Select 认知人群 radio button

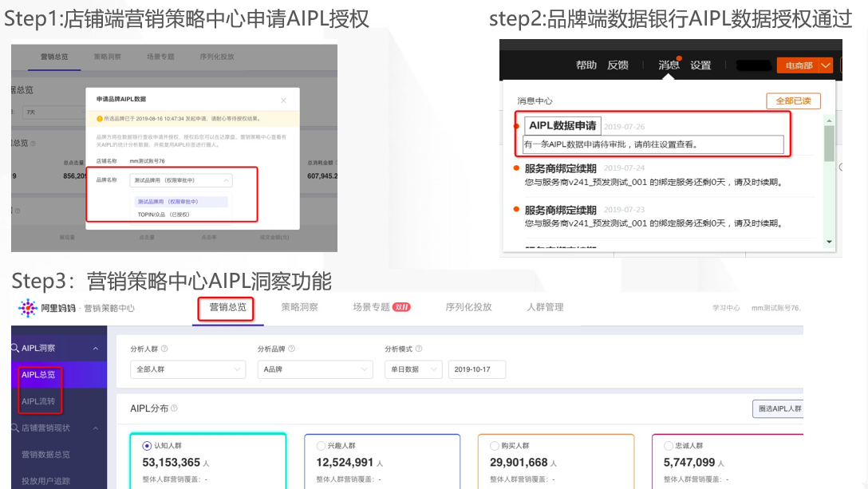point(147,446)
